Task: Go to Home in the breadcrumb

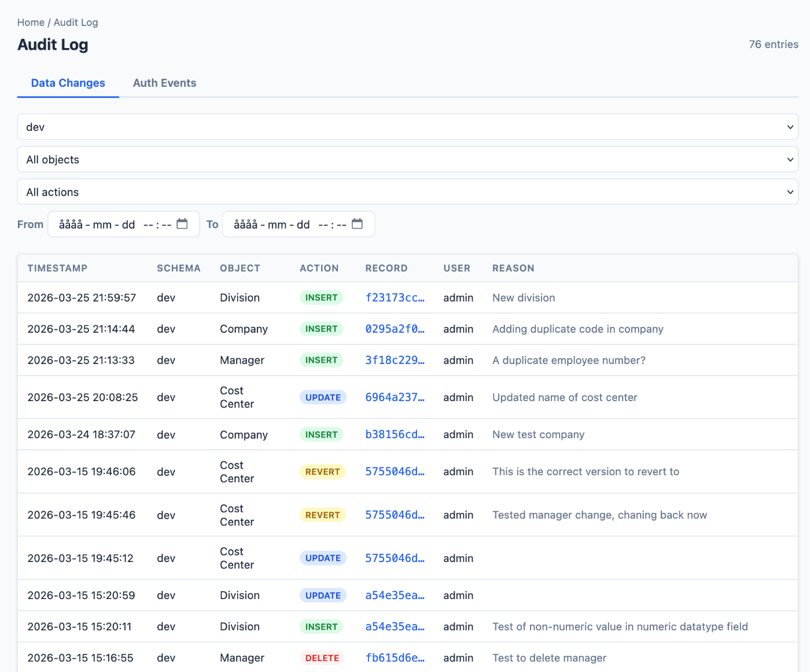Action: [x=31, y=23]
